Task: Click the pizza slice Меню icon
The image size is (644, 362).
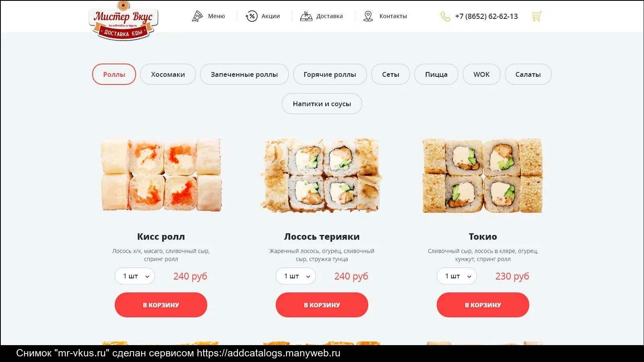Action: coord(197,16)
